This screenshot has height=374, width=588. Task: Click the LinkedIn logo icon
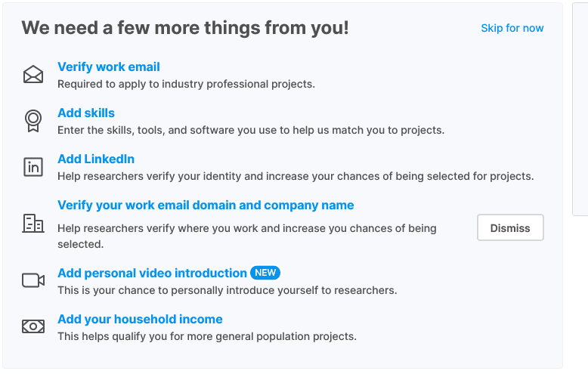click(x=33, y=167)
